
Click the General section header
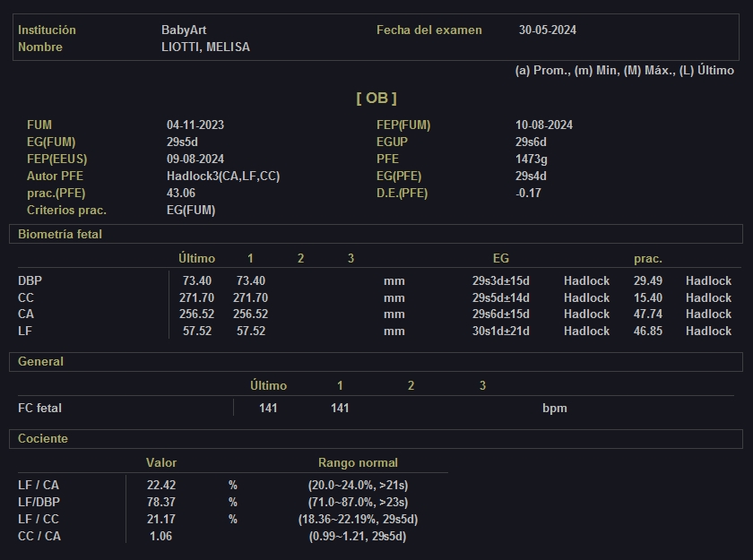click(x=41, y=362)
